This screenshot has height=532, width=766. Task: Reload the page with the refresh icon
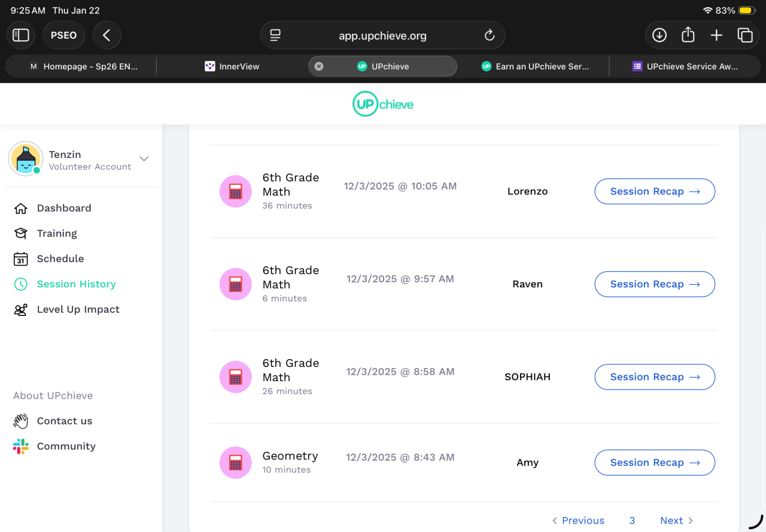point(490,35)
